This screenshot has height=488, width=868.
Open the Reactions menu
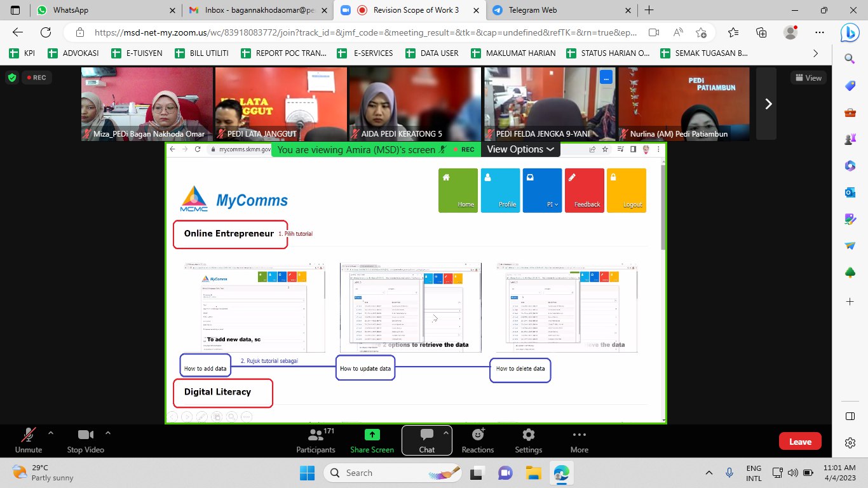478,440
